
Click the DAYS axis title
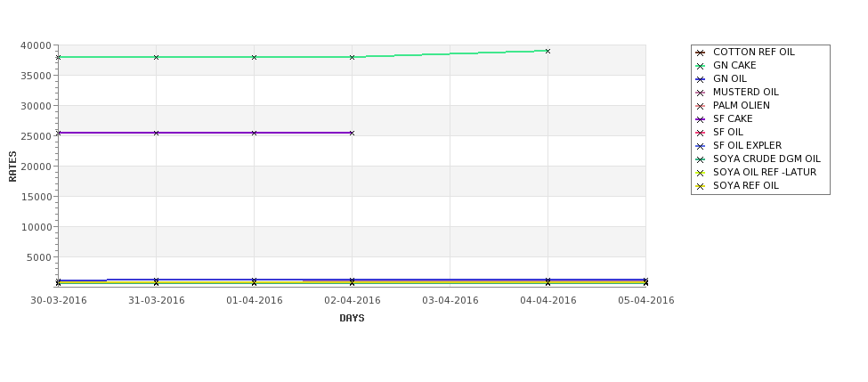coord(352,318)
